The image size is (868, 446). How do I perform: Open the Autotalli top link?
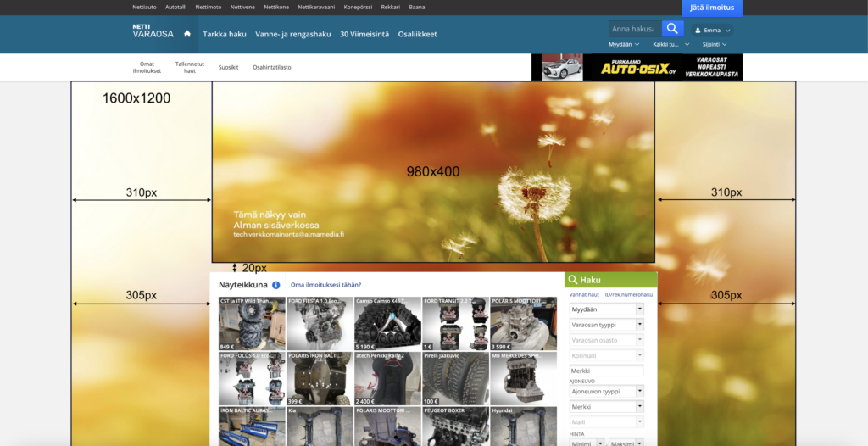(176, 7)
